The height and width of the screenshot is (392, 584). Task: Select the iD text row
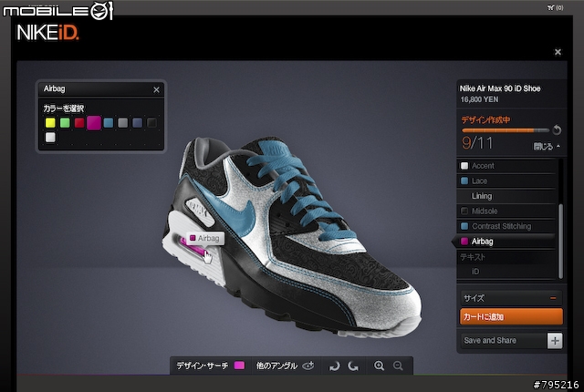point(506,272)
